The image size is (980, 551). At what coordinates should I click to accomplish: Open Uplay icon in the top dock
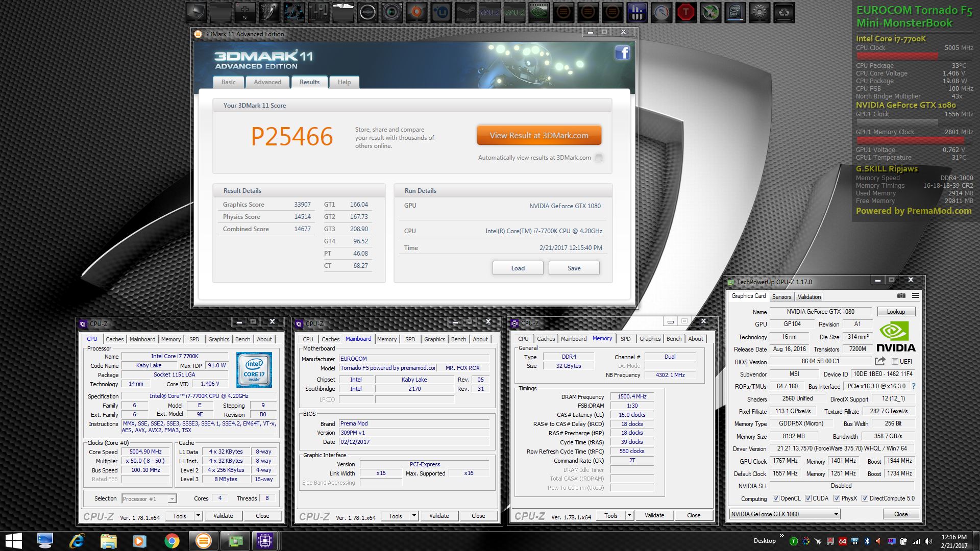click(440, 12)
